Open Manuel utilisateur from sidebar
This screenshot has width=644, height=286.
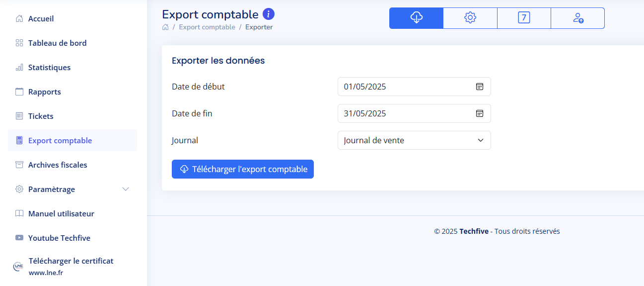(61, 213)
